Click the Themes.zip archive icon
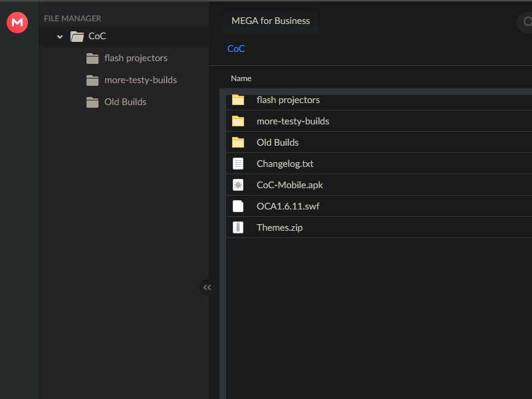532x399 pixels. 238,227
